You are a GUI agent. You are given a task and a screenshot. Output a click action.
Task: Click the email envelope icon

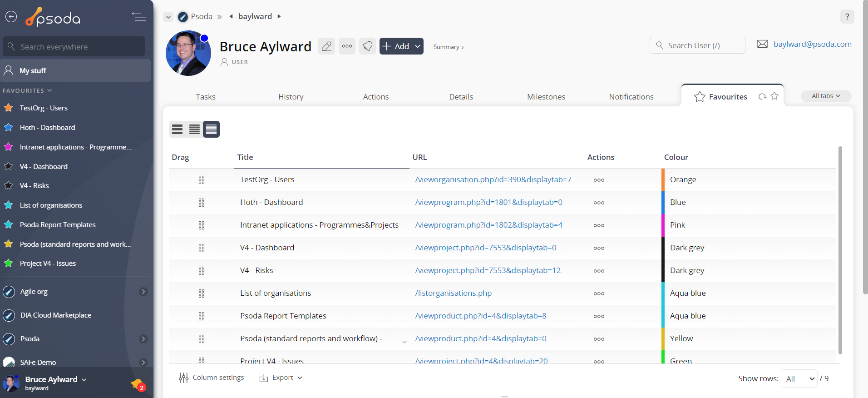point(762,44)
